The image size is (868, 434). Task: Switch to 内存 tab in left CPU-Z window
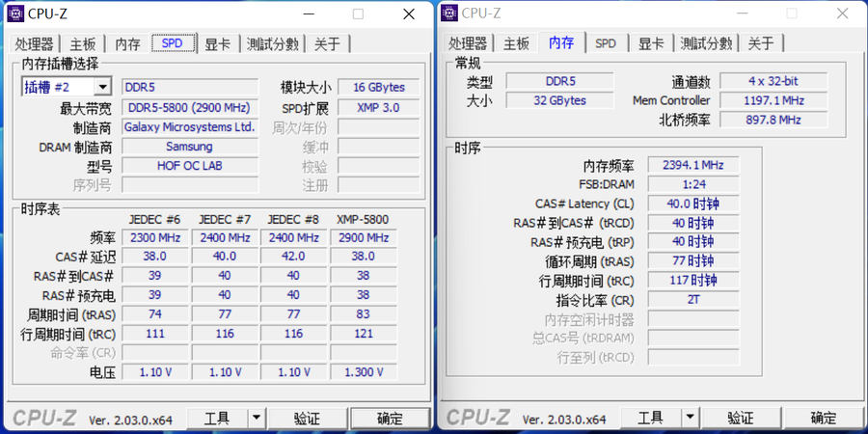(x=128, y=43)
